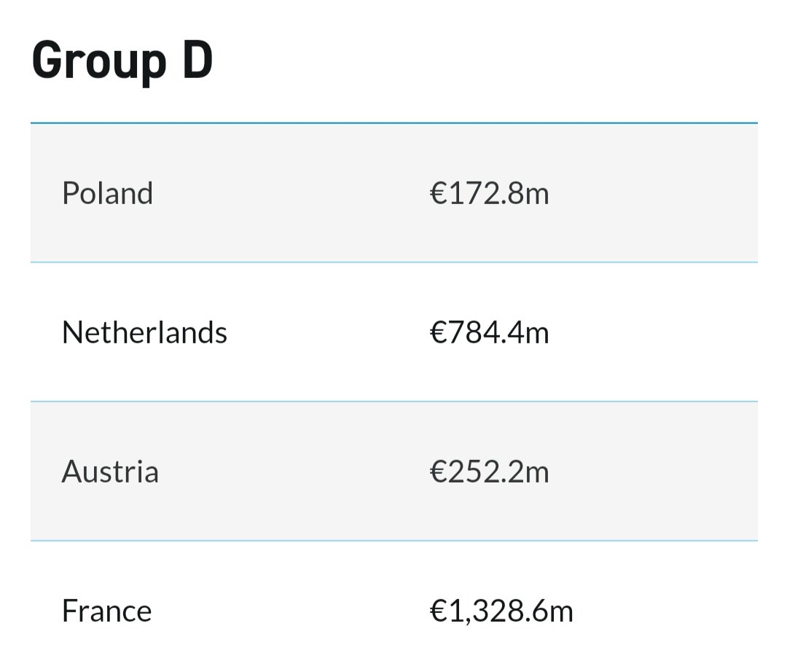Select the white Netherlands table row
The height and width of the screenshot is (672, 787).
pyautogui.click(x=394, y=332)
